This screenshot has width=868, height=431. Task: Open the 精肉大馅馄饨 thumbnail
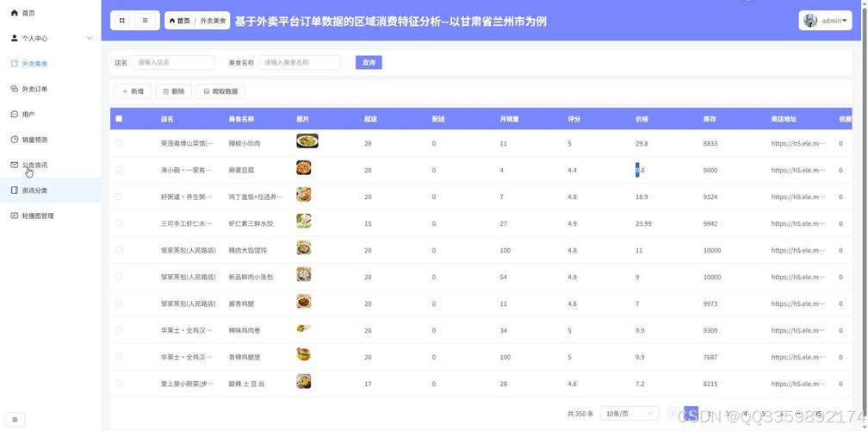[x=304, y=247]
